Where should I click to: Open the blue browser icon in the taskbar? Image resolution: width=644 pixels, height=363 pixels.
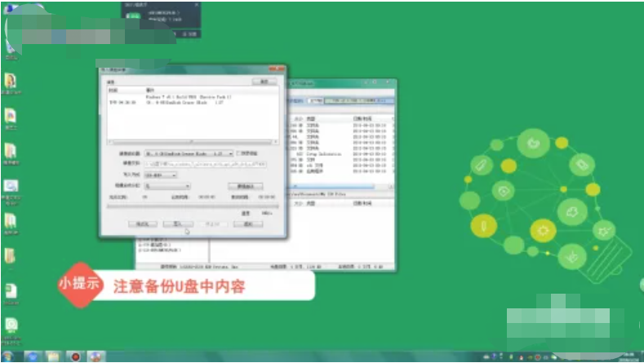pyautogui.click(x=32, y=356)
